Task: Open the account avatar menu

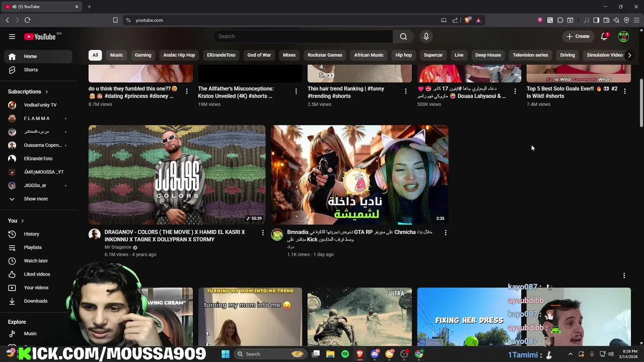Action: [x=623, y=36]
